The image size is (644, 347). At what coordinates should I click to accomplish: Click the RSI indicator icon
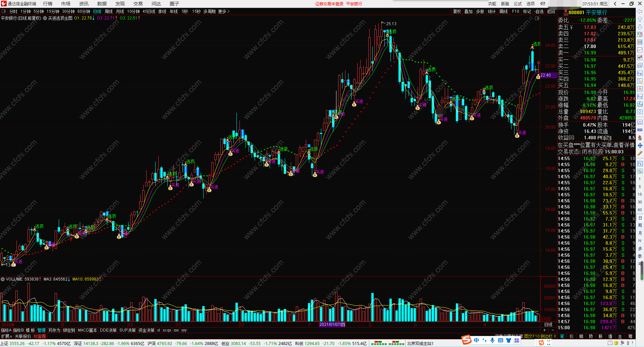(640, 130)
